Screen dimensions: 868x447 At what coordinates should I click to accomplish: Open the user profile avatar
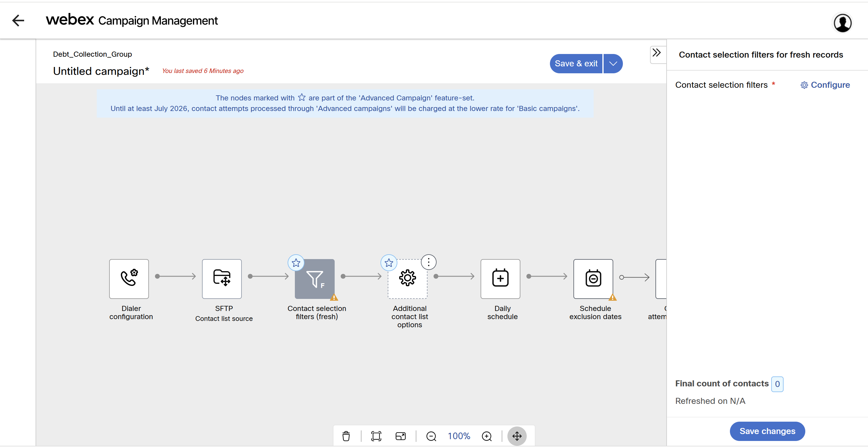coord(842,23)
